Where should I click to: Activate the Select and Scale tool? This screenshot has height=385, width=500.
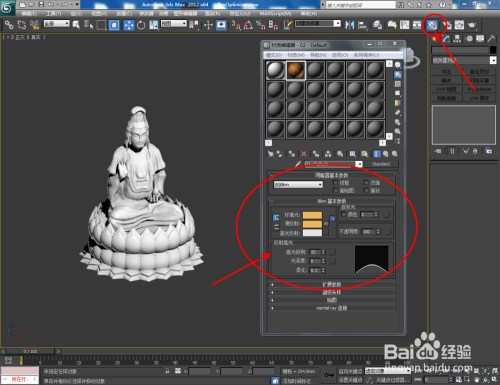[x=154, y=25]
